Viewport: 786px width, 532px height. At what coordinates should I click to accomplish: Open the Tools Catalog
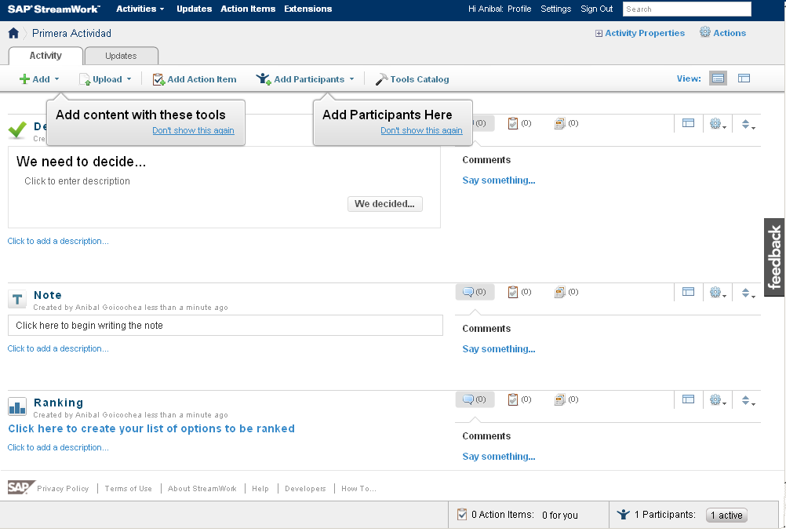[x=412, y=79]
